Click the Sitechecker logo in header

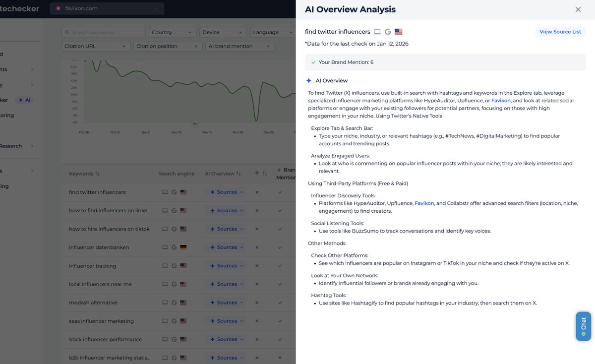point(20,8)
